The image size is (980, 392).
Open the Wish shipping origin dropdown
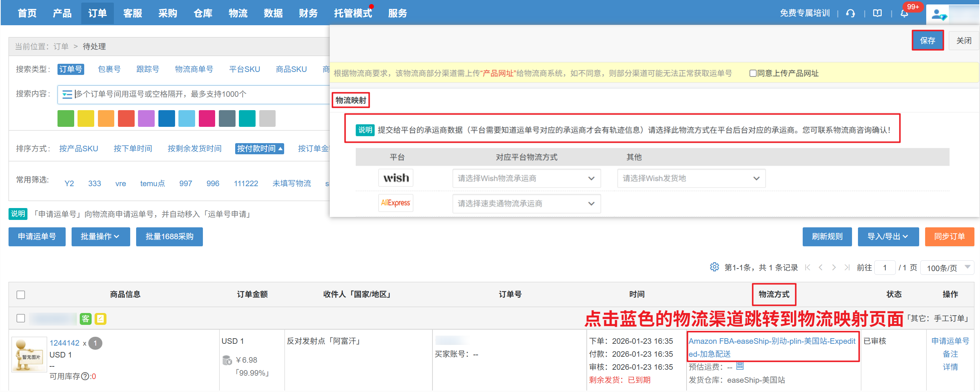pos(691,178)
